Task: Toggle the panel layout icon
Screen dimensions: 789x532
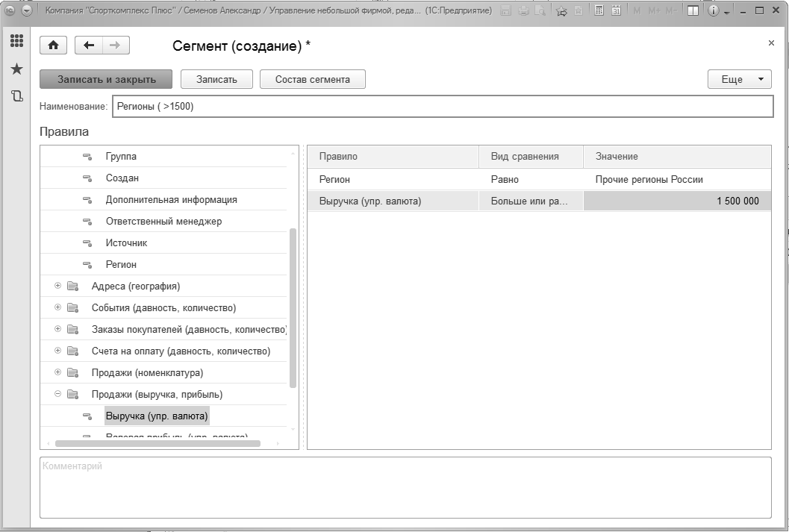Action: click(693, 10)
